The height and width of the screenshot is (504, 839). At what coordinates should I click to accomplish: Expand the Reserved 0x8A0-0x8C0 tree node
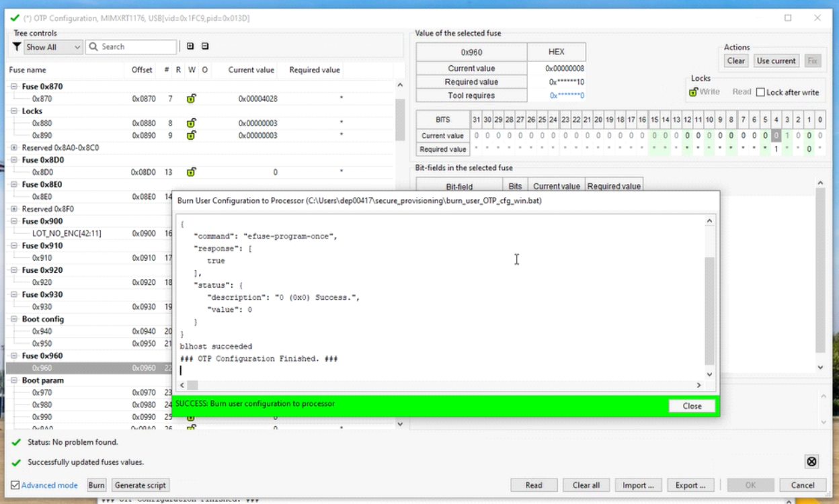tap(13, 148)
